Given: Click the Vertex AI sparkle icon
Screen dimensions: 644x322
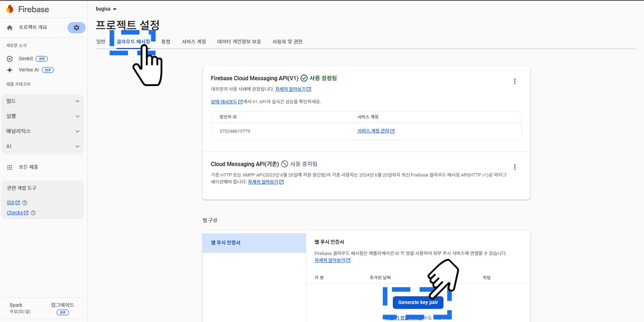Looking at the screenshot, I should pyautogui.click(x=10, y=70).
